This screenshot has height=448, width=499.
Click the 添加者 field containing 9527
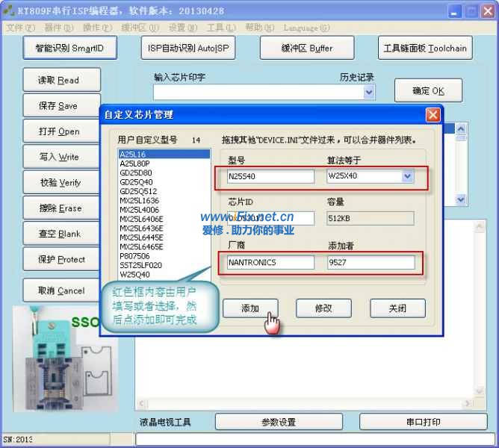[371, 263]
